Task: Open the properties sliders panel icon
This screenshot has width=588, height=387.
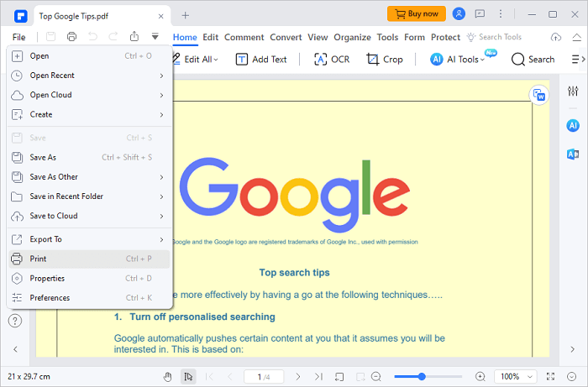Action: (x=573, y=91)
